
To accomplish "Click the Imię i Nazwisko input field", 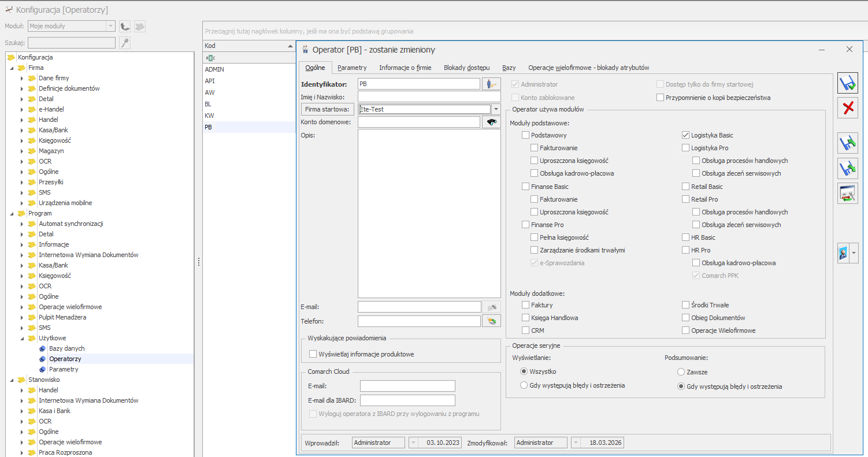I will tap(429, 96).
